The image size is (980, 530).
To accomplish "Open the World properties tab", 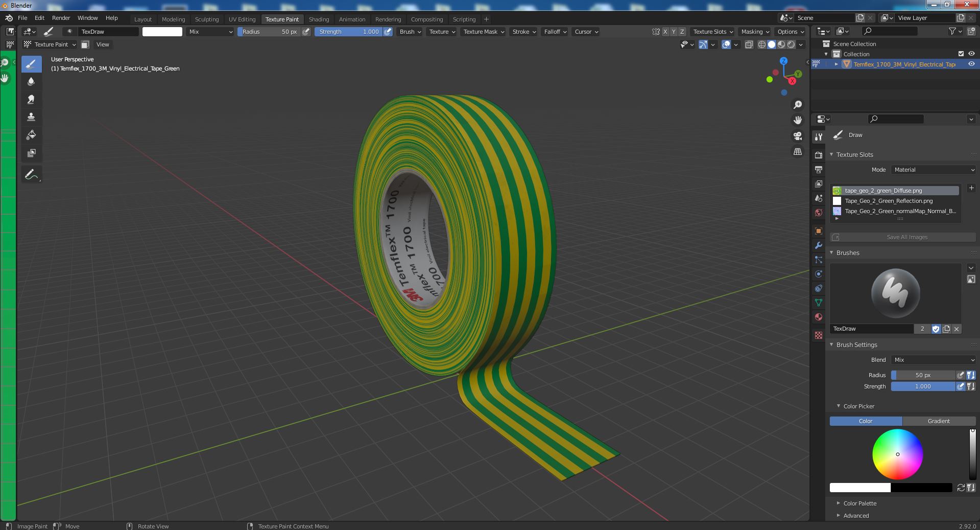I will click(819, 212).
